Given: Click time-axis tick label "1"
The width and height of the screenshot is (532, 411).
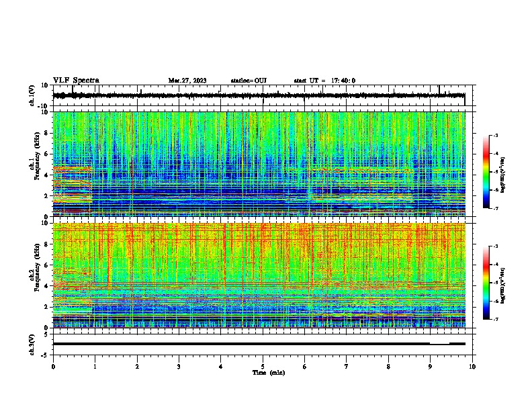Looking at the screenshot, I should pyautogui.click(x=95, y=367).
